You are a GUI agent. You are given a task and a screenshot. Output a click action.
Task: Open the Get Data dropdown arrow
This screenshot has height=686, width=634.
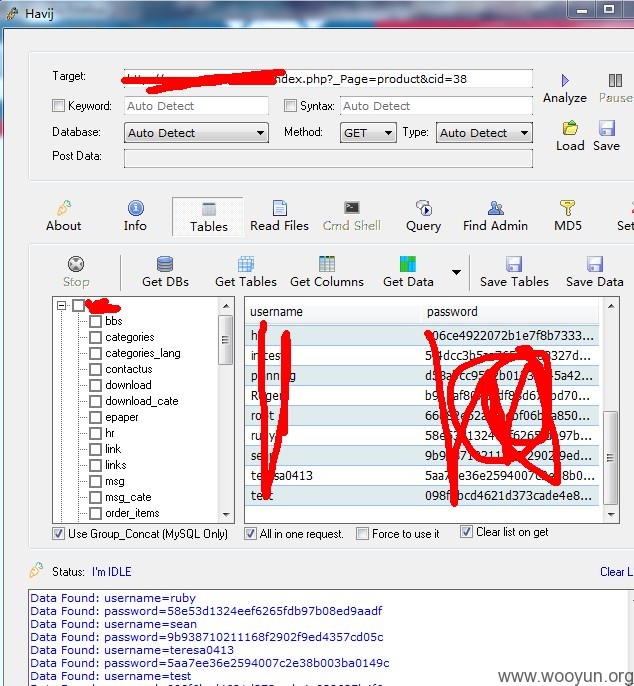click(x=456, y=272)
